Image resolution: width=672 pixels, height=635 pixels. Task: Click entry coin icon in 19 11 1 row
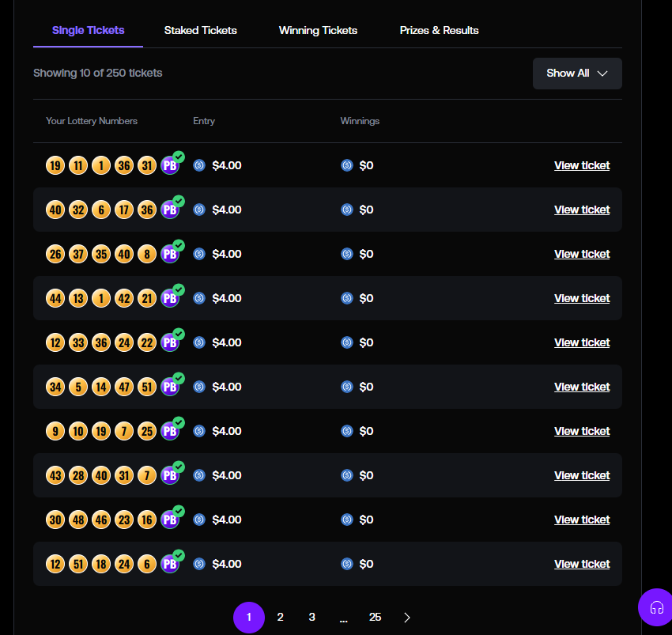(199, 165)
